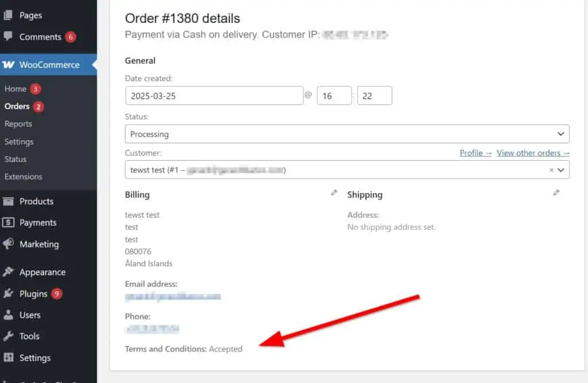Click the edit pencil next to Billing
588x383 pixels.
[334, 193]
